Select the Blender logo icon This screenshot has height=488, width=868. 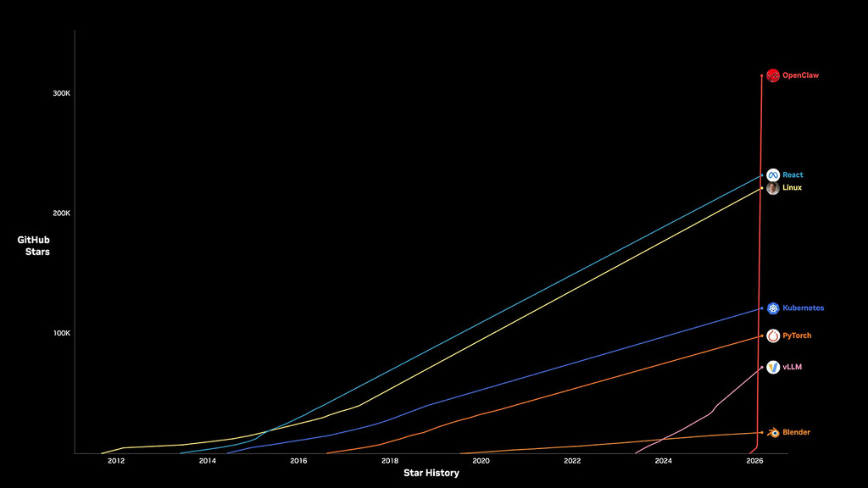(x=773, y=433)
